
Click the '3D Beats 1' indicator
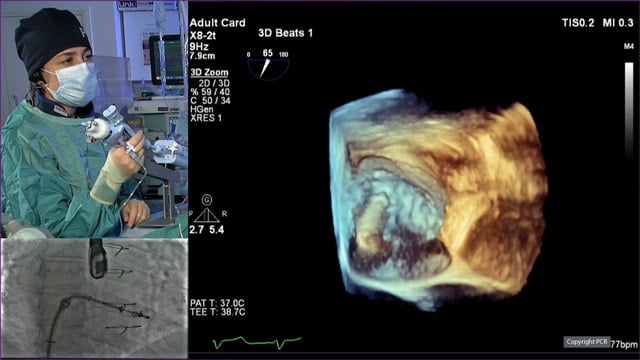[286, 33]
